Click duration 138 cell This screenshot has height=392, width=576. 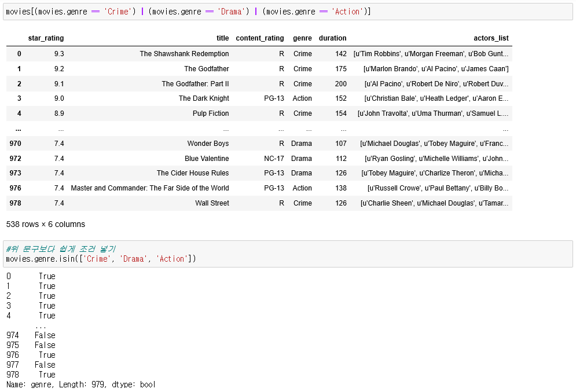pyautogui.click(x=341, y=188)
